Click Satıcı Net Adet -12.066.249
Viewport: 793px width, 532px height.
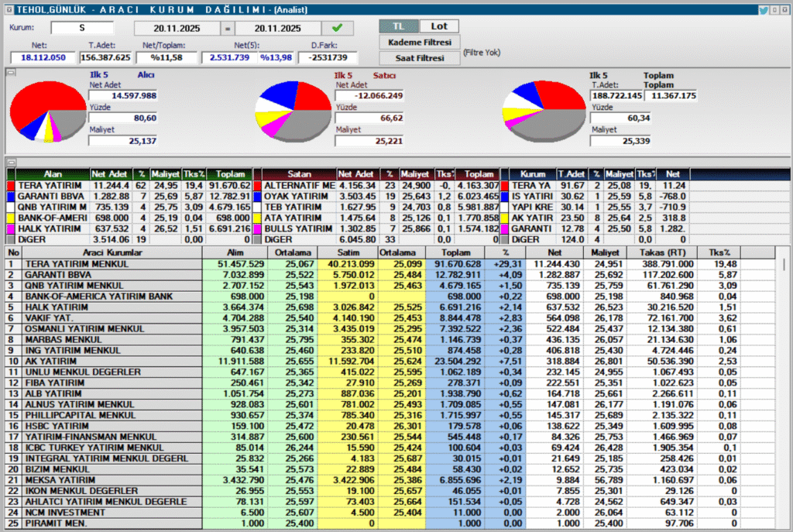point(369,95)
